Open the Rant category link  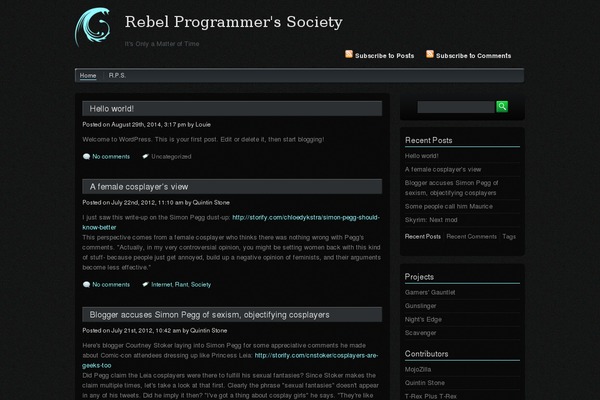[x=181, y=284]
